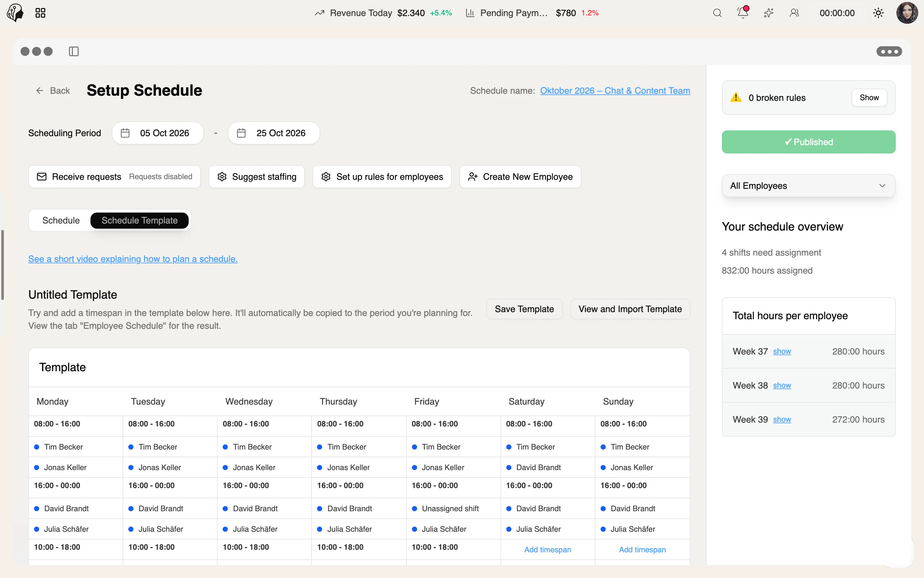
Task: Click Create New Employee button
Action: coord(520,177)
